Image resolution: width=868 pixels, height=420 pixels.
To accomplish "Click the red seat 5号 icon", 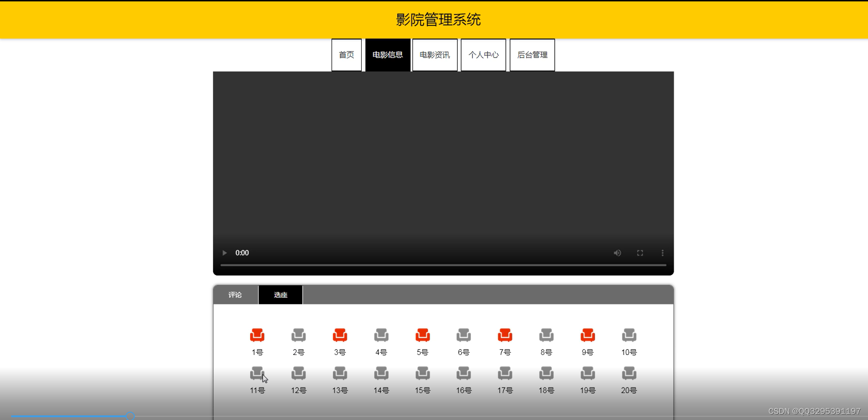I will pos(423,335).
